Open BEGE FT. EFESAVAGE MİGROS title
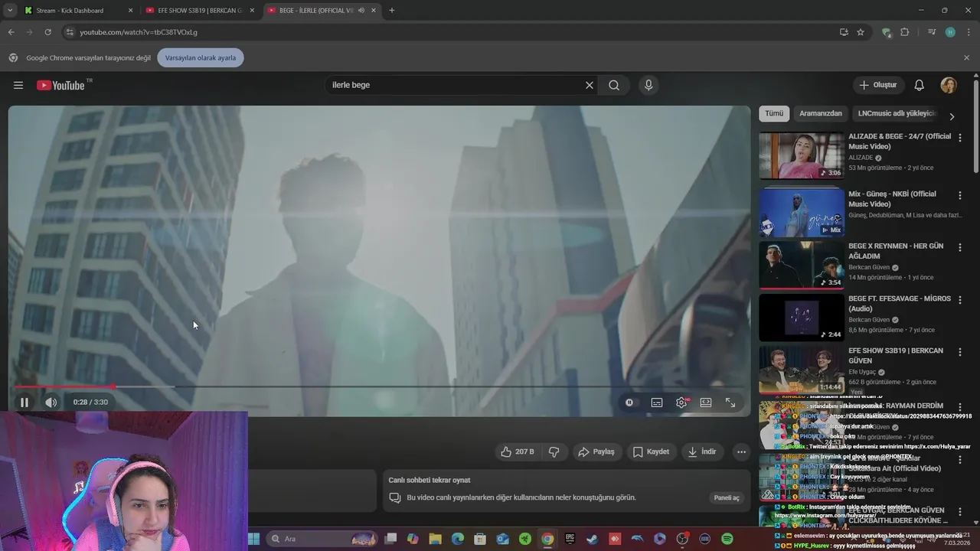The image size is (980, 551). tap(900, 303)
